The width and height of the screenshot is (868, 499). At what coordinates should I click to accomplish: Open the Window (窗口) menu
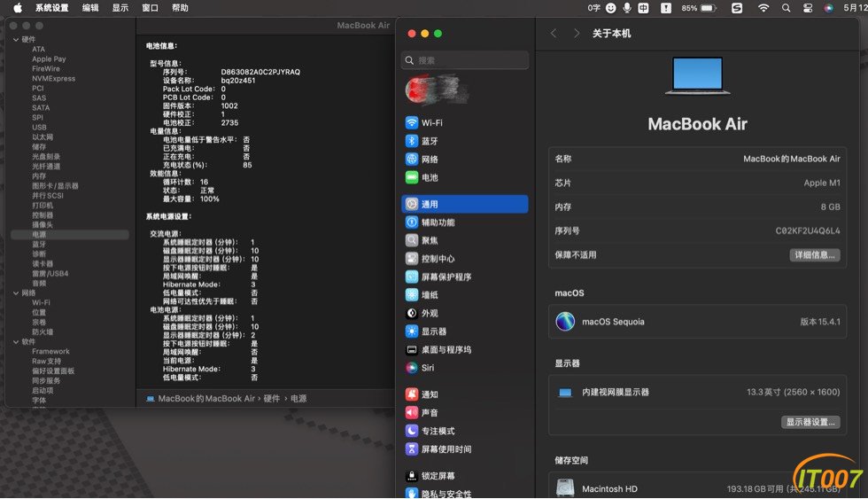coord(150,8)
